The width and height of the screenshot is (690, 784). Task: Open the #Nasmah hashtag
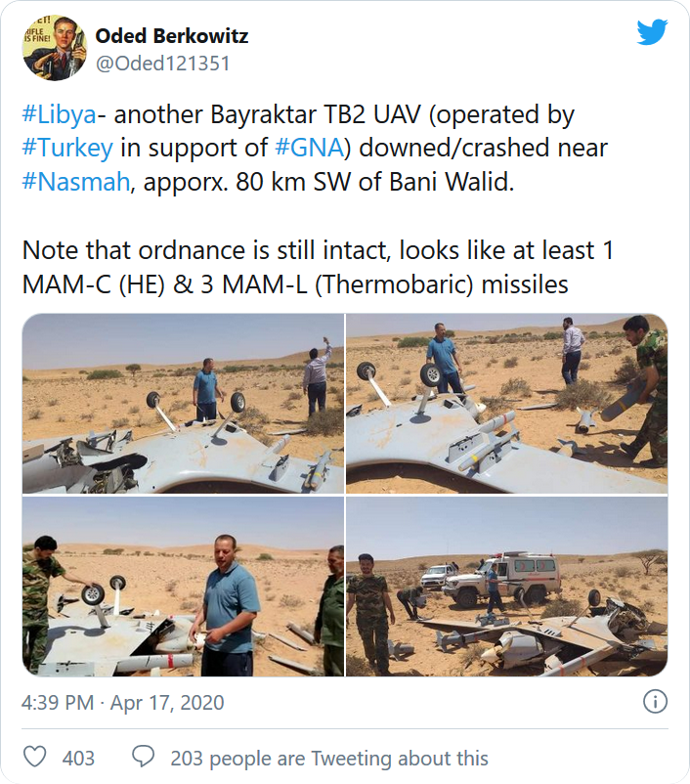coord(76,182)
